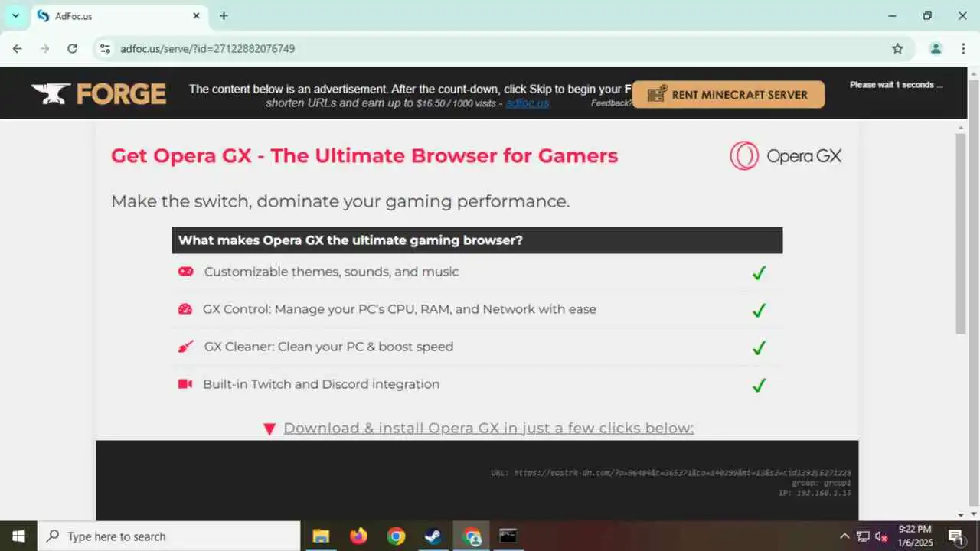
Task: Click the Twitch and Discord camera icon
Action: [x=185, y=384]
